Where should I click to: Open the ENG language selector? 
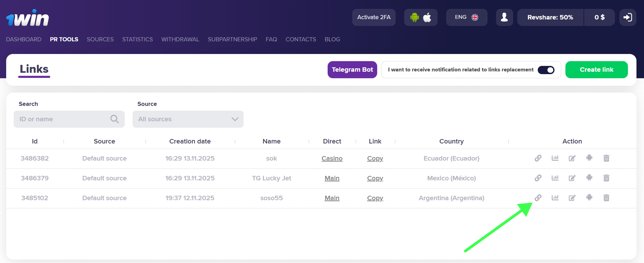pos(466,17)
